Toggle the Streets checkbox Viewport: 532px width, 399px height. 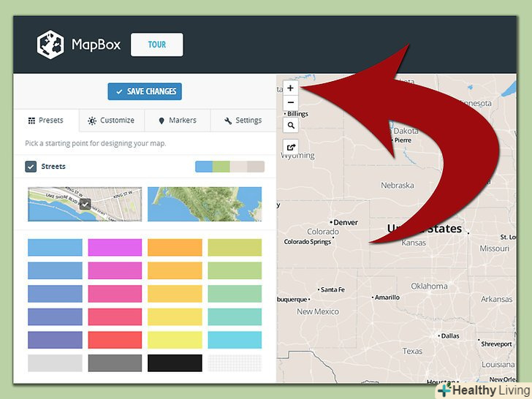pos(31,167)
